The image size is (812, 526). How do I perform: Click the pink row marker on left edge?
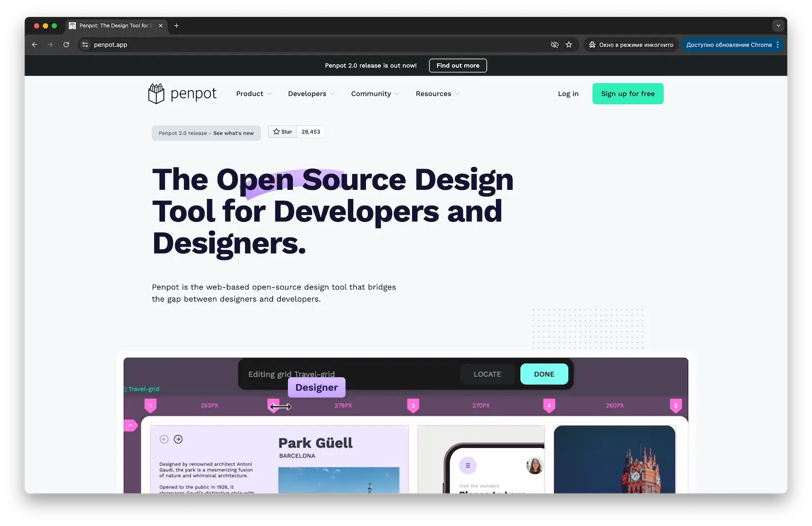click(131, 425)
